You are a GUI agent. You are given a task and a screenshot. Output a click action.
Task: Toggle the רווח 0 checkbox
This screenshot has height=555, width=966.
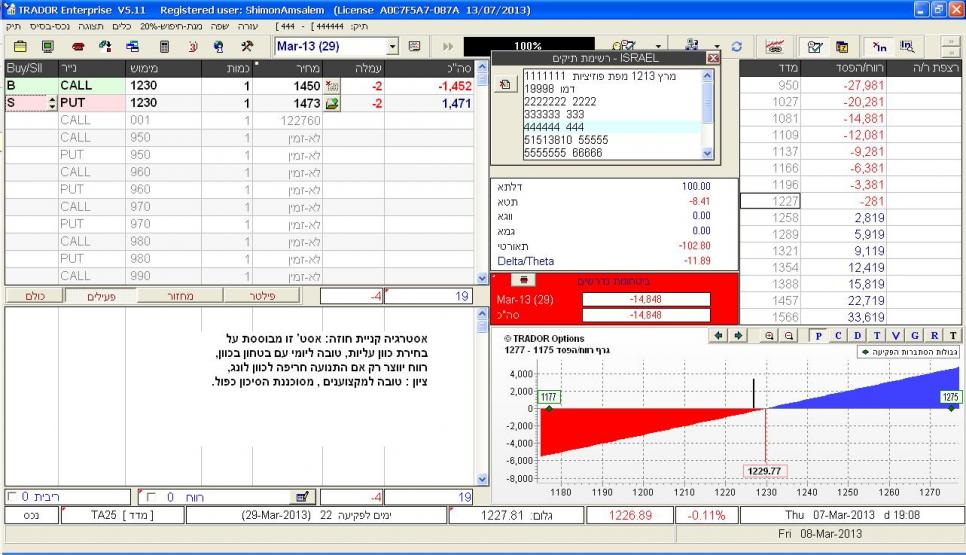150,496
